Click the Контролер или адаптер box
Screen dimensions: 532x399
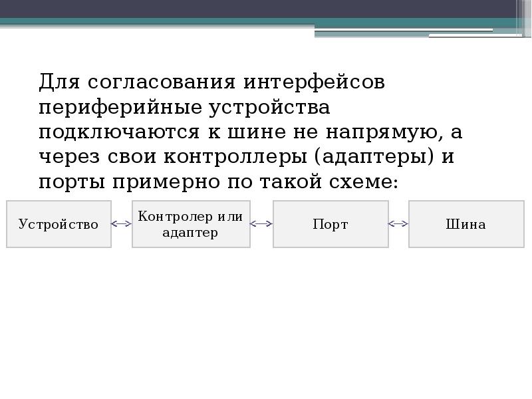[191, 224]
